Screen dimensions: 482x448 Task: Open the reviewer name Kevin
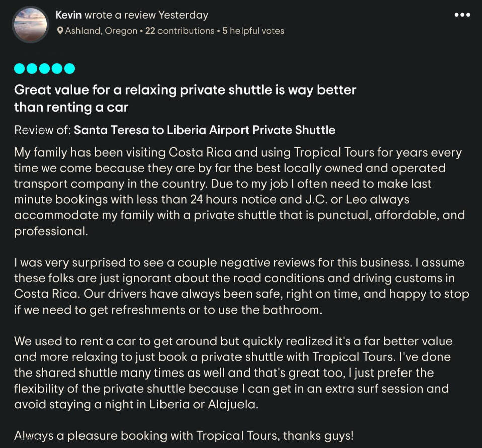point(68,15)
